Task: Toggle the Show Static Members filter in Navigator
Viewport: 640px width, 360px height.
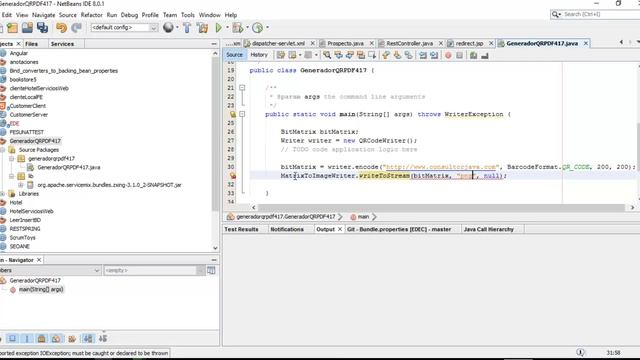Action: pos(27,338)
